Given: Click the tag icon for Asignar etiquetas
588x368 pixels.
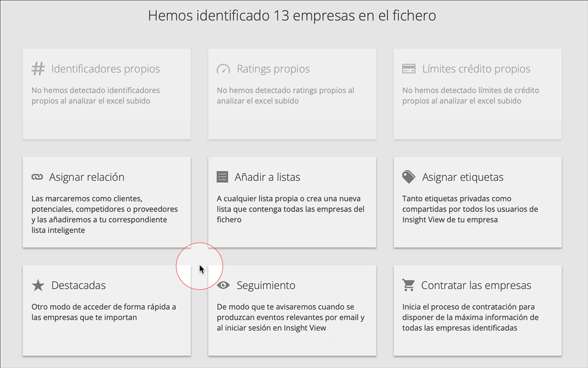Looking at the screenshot, I should (x=409, y=177).
